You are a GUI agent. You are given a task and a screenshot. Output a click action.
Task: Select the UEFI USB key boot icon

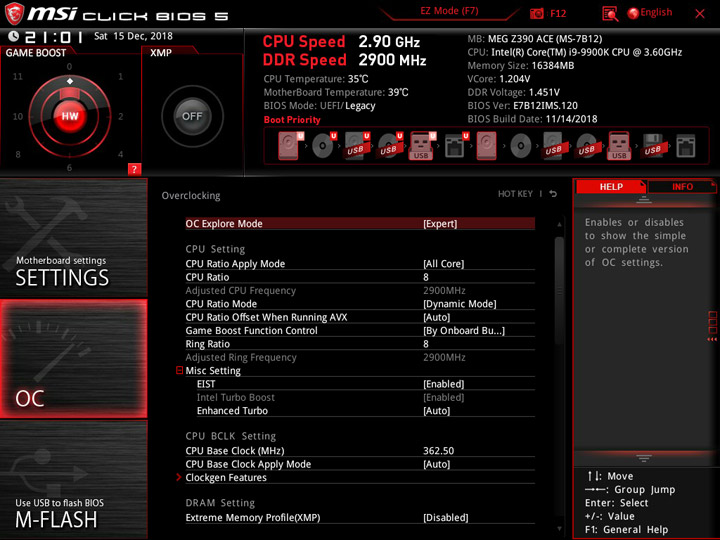tap(422, 146)
